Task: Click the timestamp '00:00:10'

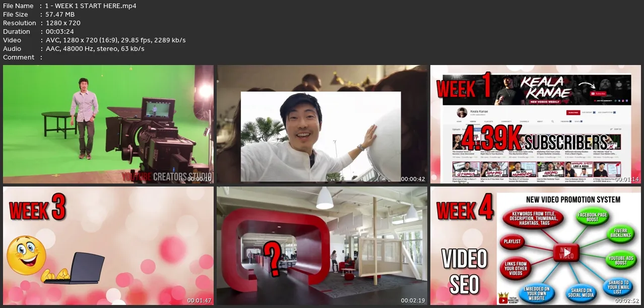Action: [200, 179]
